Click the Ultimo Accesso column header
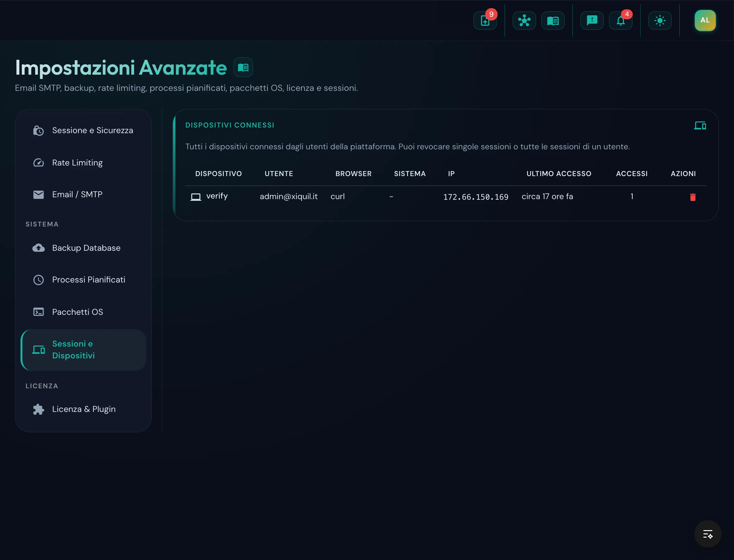This screenshot has height=560, width=734. click(x=559, y=174)
